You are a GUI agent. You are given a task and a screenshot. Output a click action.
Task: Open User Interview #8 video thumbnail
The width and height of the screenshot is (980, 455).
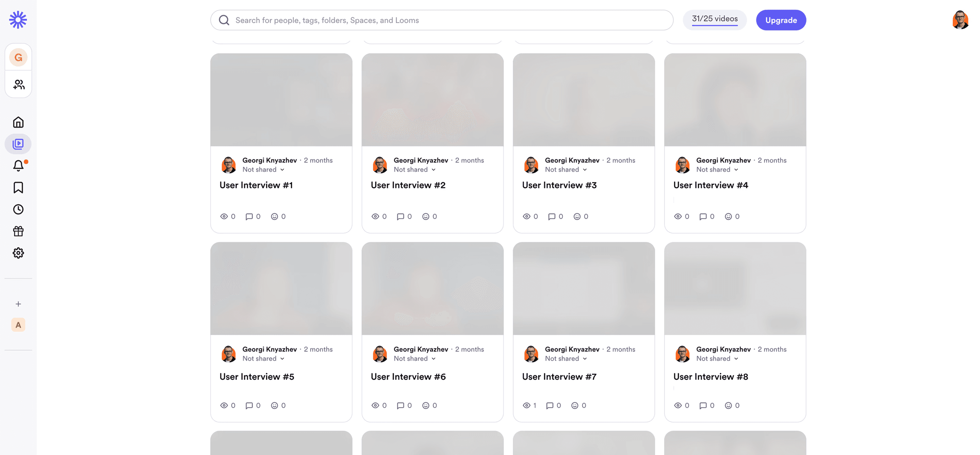(735, 288)
